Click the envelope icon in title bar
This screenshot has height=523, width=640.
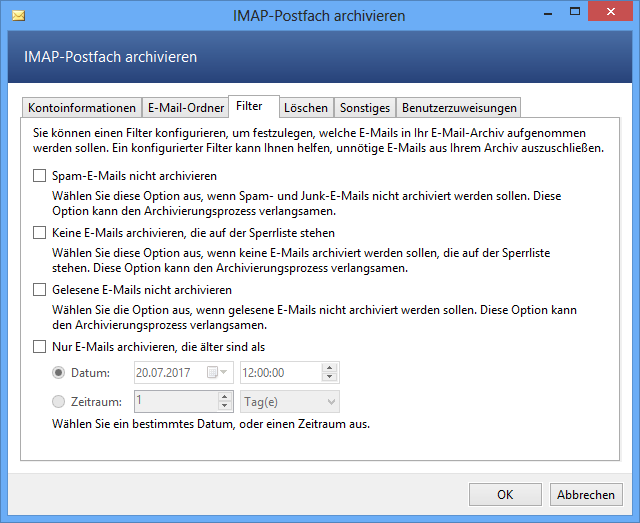pyautogui.click(x=18, y=16)
